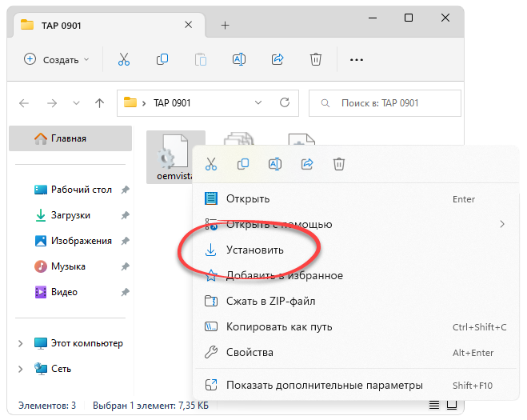Click the Share icon in toolbar
This screenshot has height=420, width=527.
point(277,59)
